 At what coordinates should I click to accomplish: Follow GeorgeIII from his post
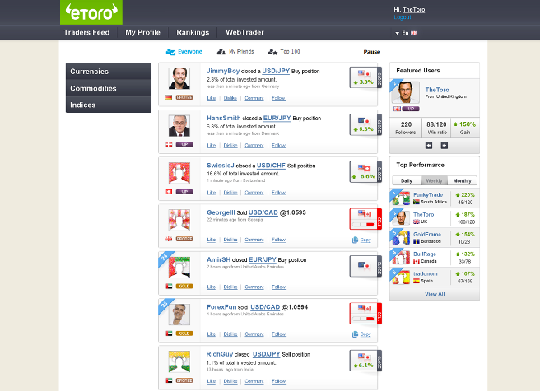click(278, 240)
